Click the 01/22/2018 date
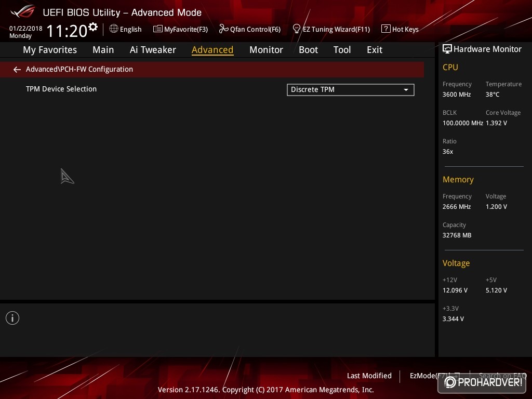 click(26, 29)
